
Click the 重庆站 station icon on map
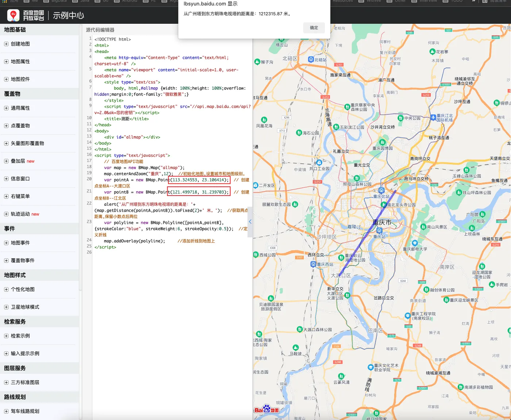[x=379, y=231]
